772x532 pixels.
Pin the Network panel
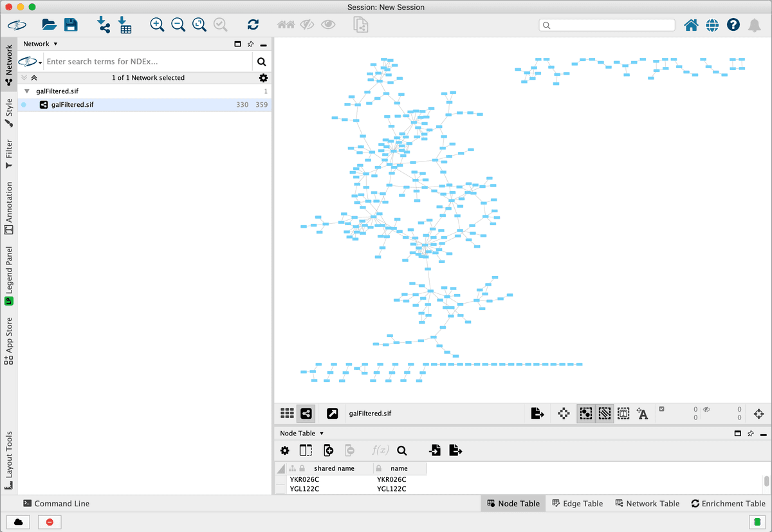point(250,44)
